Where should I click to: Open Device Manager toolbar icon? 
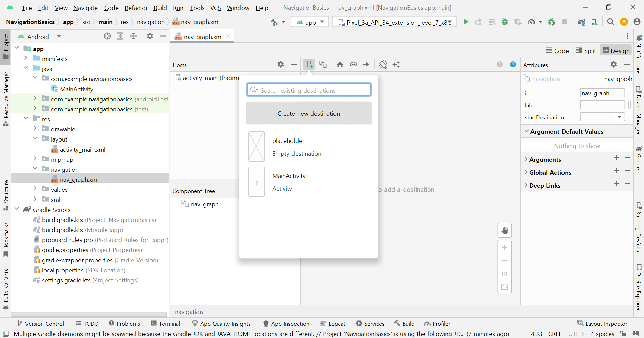point(594,22)
